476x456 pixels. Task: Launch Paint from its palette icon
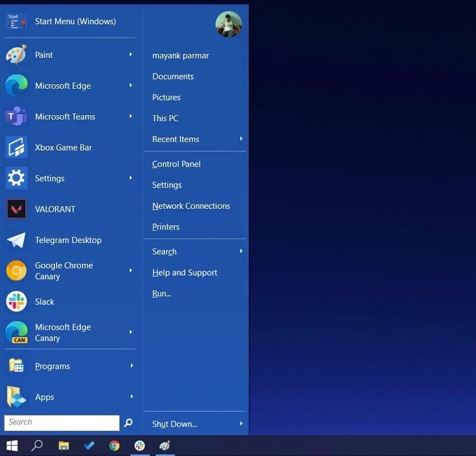16,54
